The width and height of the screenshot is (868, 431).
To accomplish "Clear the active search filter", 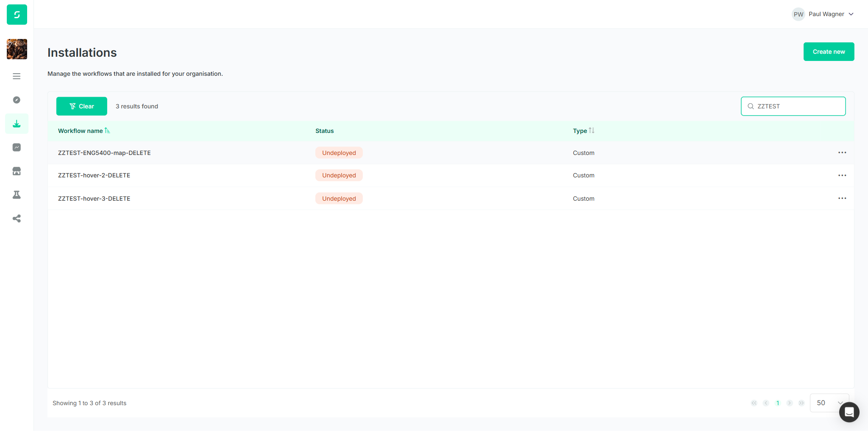I will 82,106.
